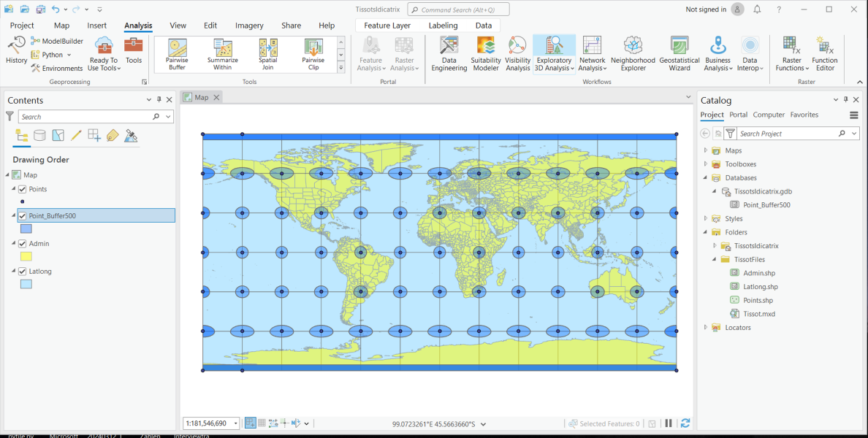Switch Contents to List By Data Source
Image resolution: width=868 pixels, height=438 pixels.
point(39,135)
